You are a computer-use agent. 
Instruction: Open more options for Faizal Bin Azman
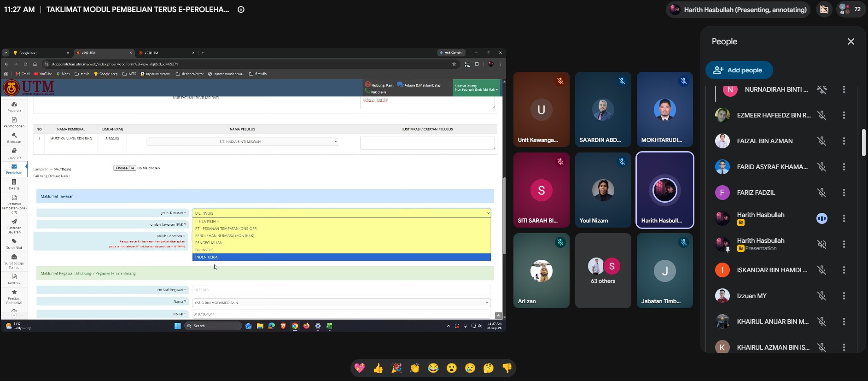(x=844, y=141)
